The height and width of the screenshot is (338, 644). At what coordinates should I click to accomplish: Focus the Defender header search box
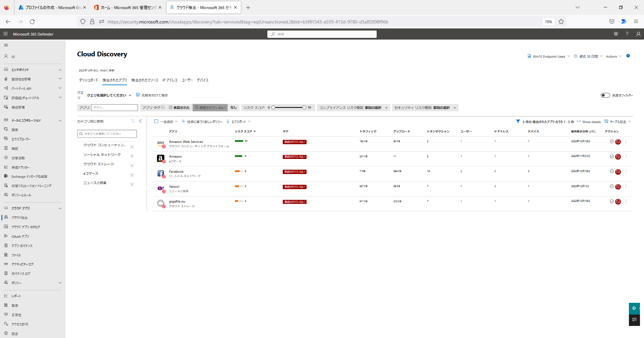tap(322, 34)
